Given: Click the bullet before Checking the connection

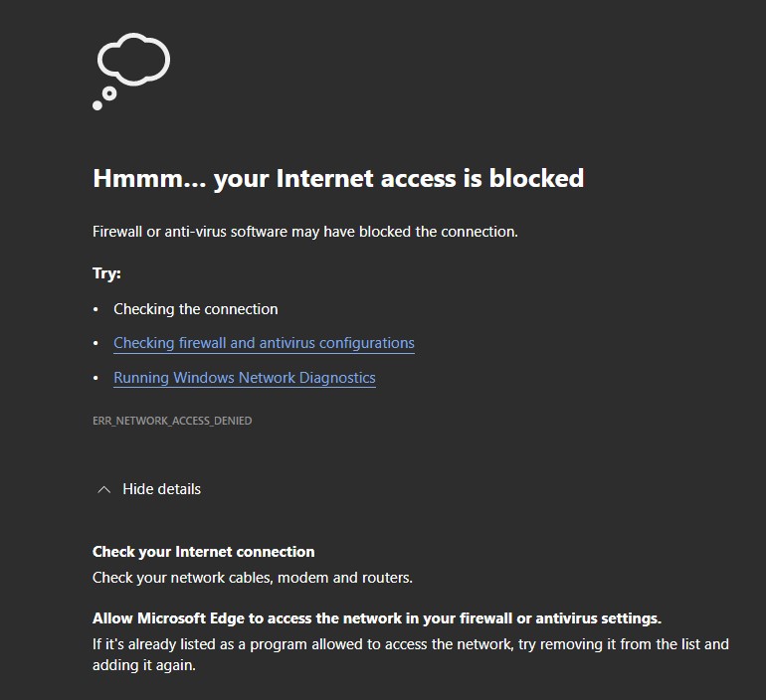Looking at the screenshot, I should pyautogui.click(x=96, y=309).
